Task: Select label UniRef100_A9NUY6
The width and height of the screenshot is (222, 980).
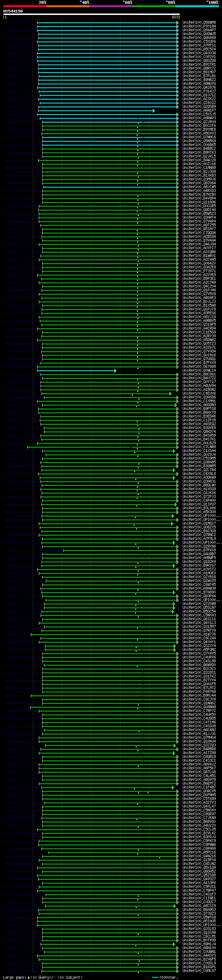Action: (199, 84)
